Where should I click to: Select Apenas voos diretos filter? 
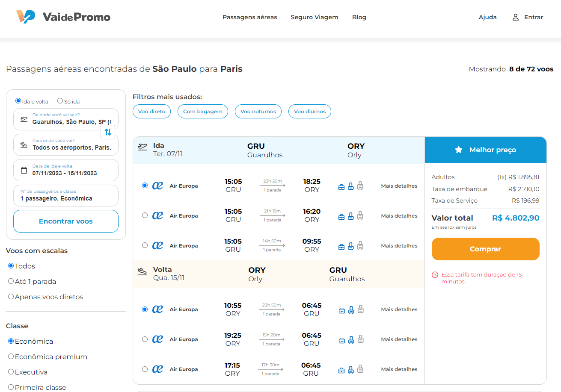pos(11,297)
